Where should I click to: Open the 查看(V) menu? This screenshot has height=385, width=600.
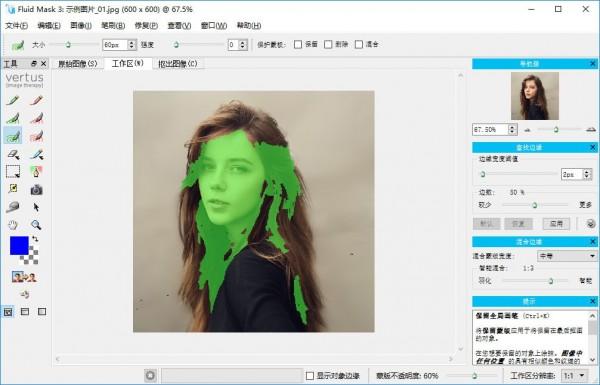pos(179,26)
